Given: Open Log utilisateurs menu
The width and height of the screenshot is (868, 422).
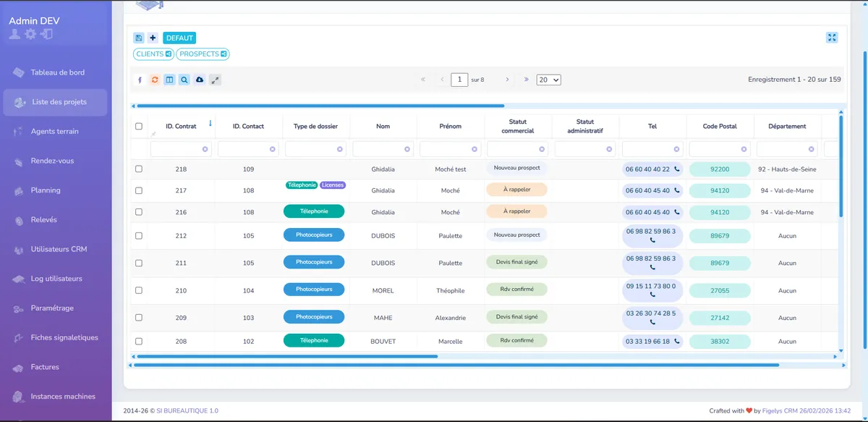Looking at the screenshot, I should [56, 279].
